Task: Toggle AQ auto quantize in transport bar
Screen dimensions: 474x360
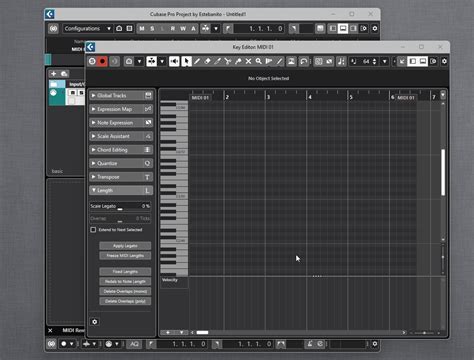Action: pyautogui.click(x=134, y=344)
